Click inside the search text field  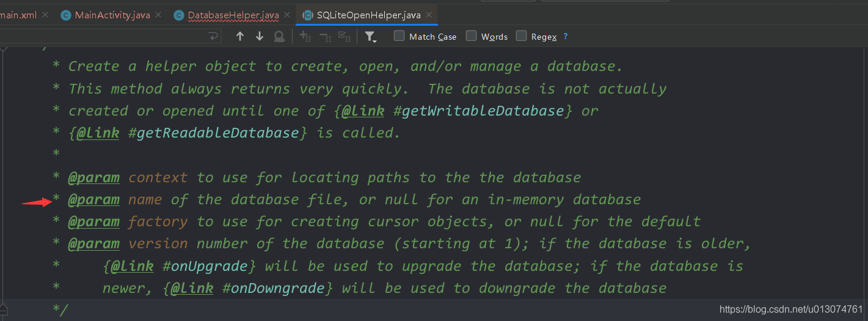coord(104,37)
